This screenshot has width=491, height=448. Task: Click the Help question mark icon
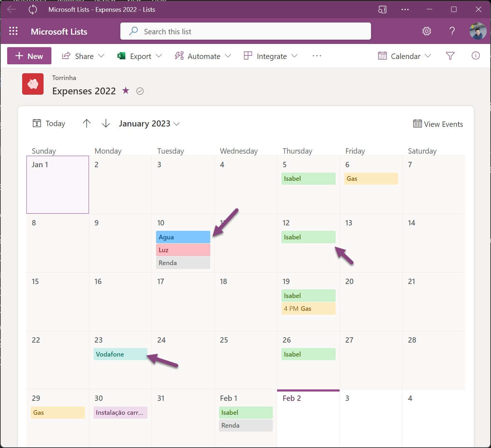452,31
